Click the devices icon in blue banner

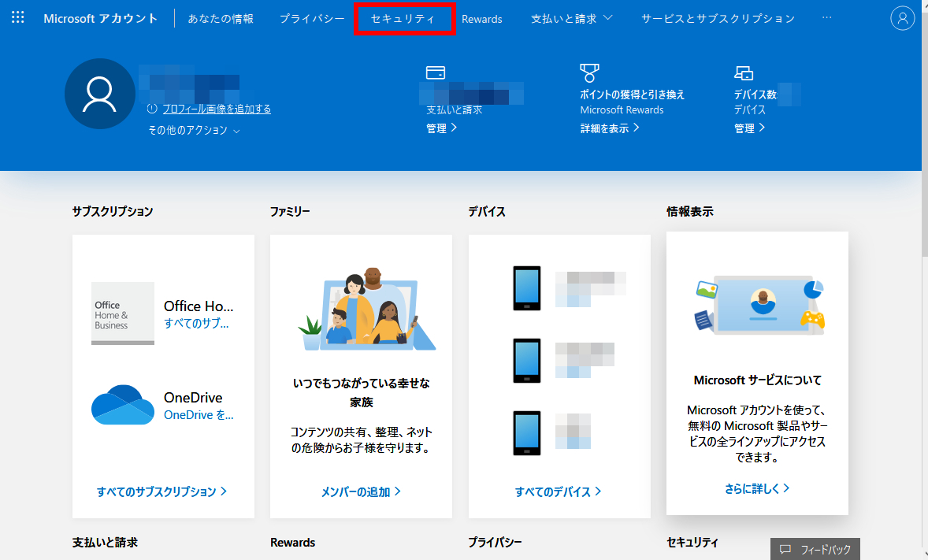pyautogui.click(x=743, y=73)
